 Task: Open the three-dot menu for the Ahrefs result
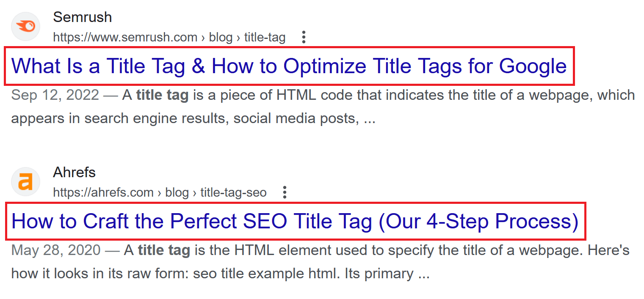[x=285, y=193]
